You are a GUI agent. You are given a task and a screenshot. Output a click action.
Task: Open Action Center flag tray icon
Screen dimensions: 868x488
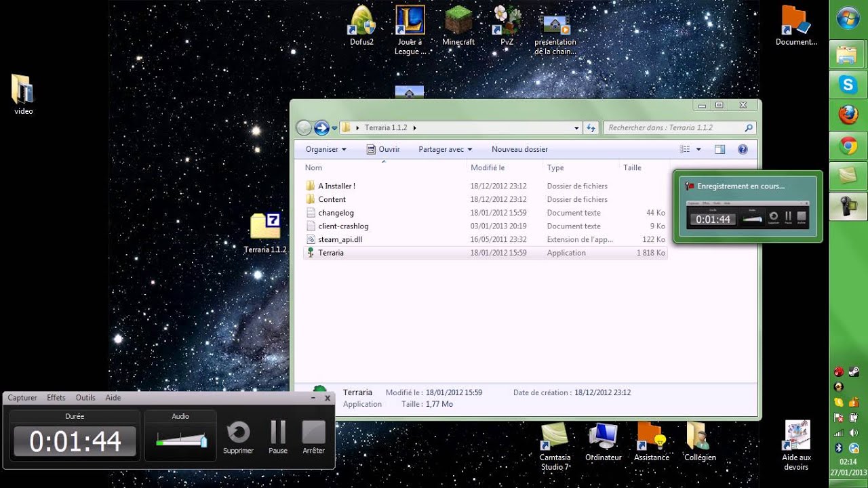[839, 418]
